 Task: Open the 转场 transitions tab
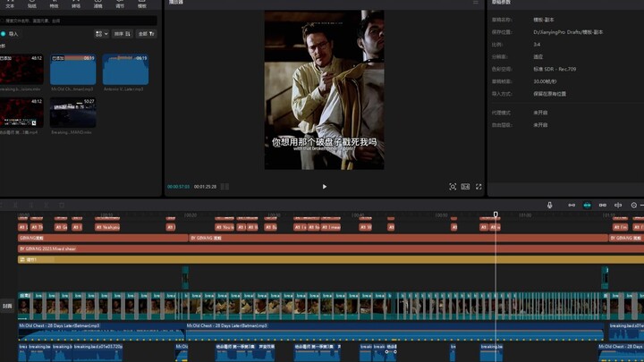coord(76,4)
